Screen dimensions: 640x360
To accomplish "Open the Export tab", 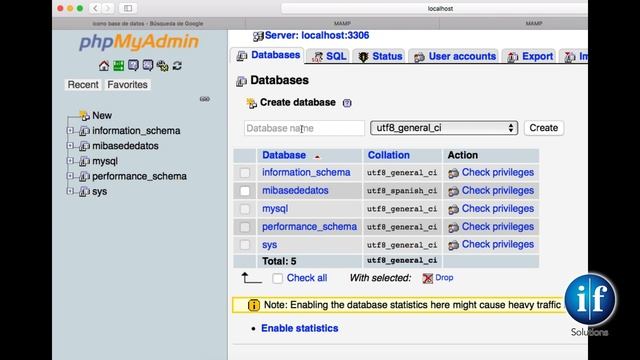I will click(x=529, y=56).
